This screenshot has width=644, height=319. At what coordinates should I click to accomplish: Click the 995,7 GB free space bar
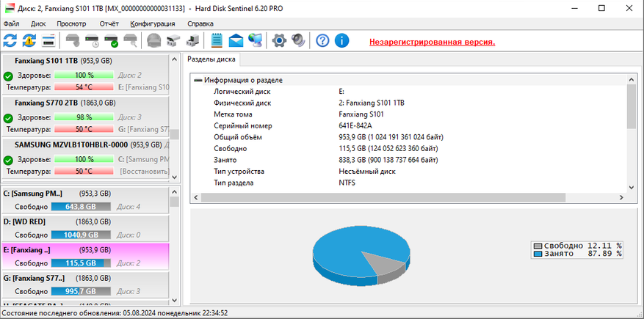coord(81,290)
